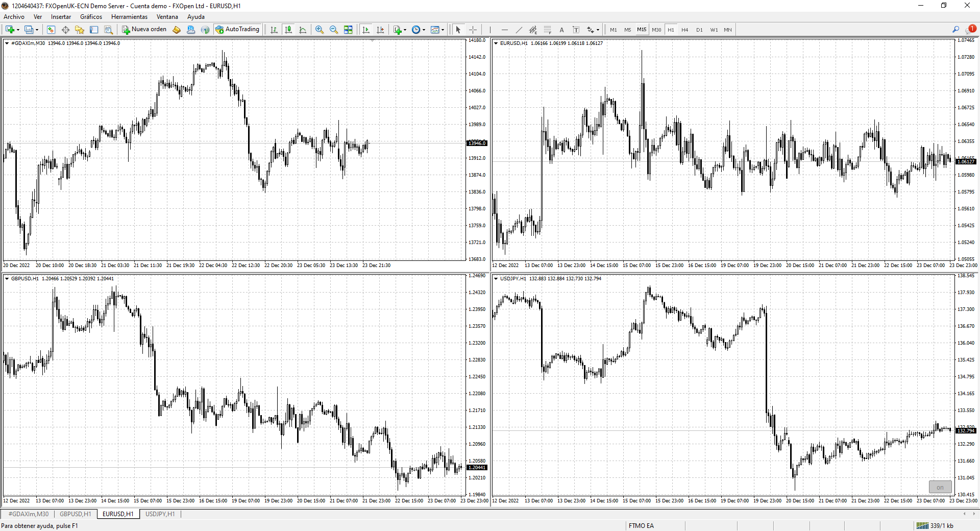Expand the templates dropdown arrow
This screenshot has height=531, width=980.
(443, 30)
